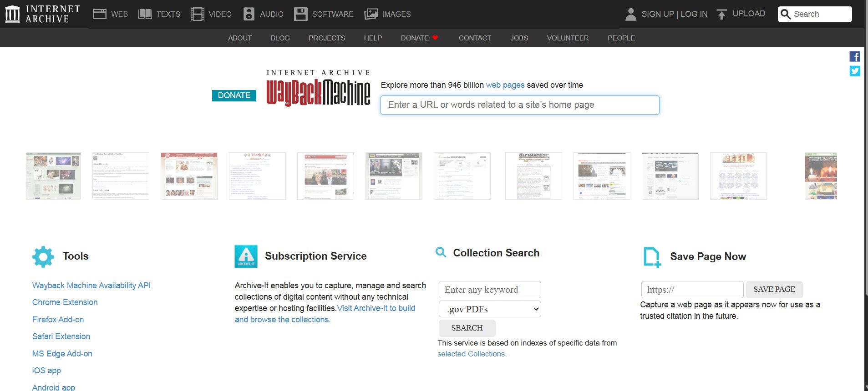Click the Archive-It logo icon

pyautogui.click(x=246, y=256)
